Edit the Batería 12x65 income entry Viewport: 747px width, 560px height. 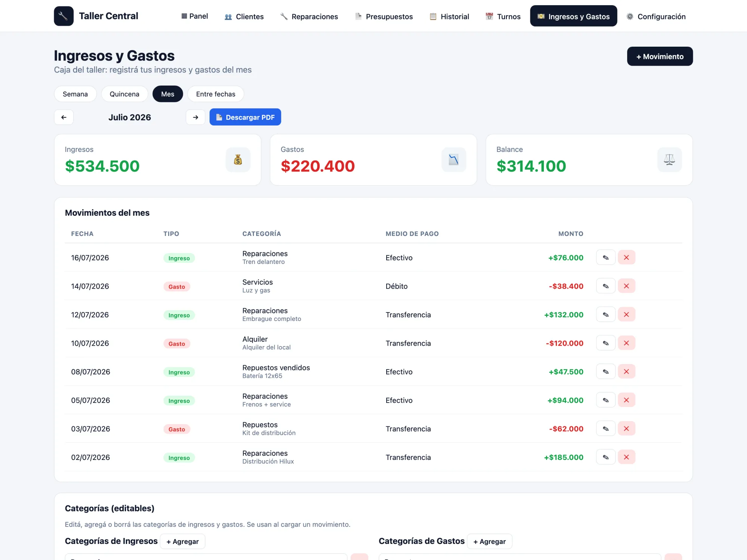[605, 371]
